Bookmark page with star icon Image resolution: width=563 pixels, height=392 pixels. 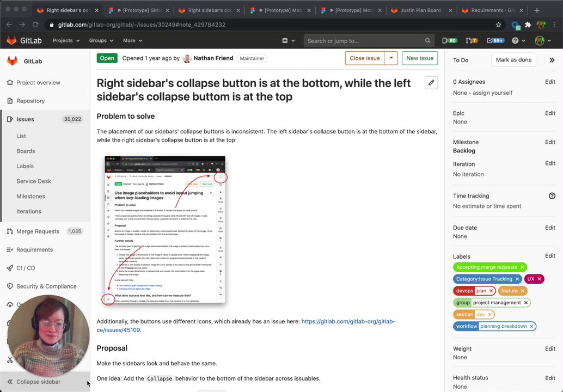[498, 24]
